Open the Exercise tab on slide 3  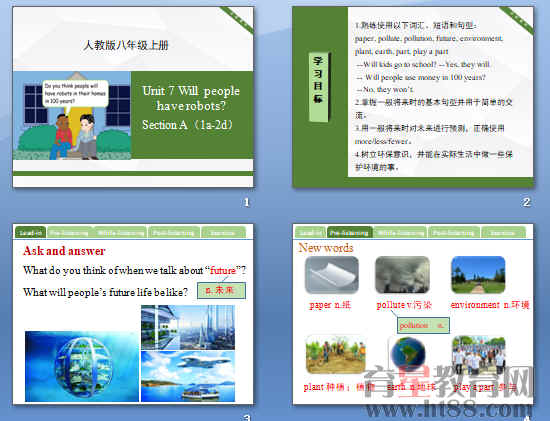point(223,233)
